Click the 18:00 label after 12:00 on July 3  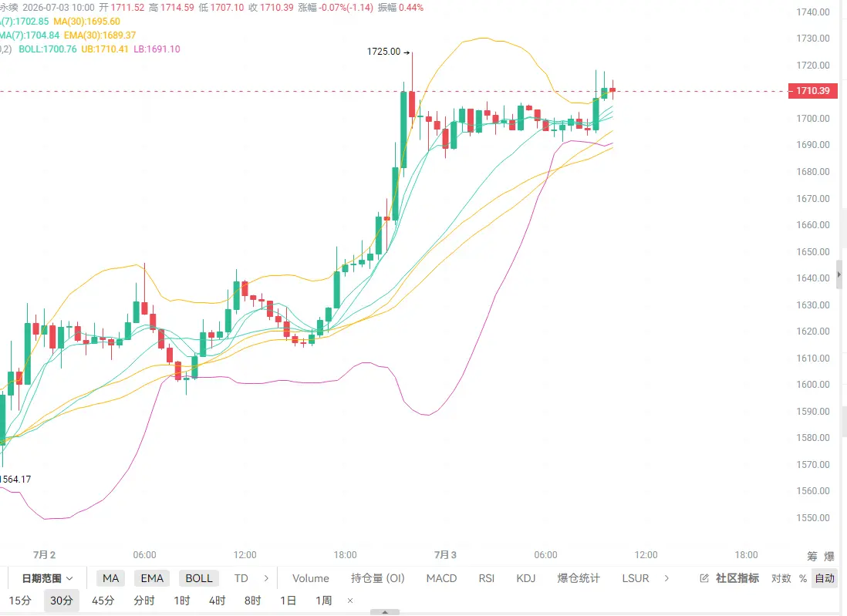746,554
